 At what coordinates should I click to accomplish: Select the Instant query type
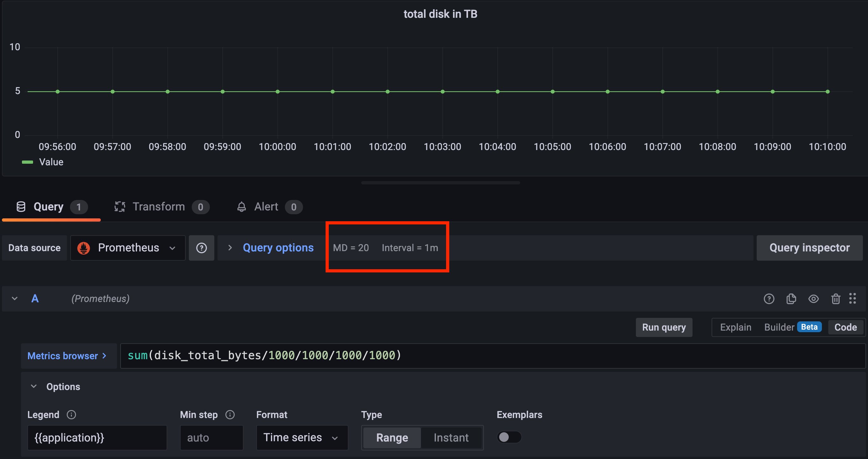pos(451,437)
